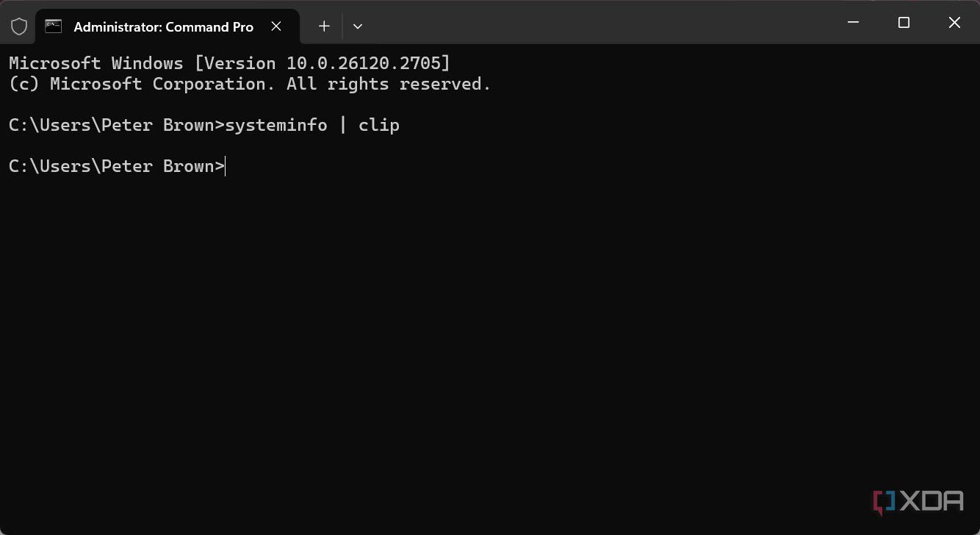The image size is (980, 535).
Task: Open a new tab with plus button
Action: click(x=324, y=26)
